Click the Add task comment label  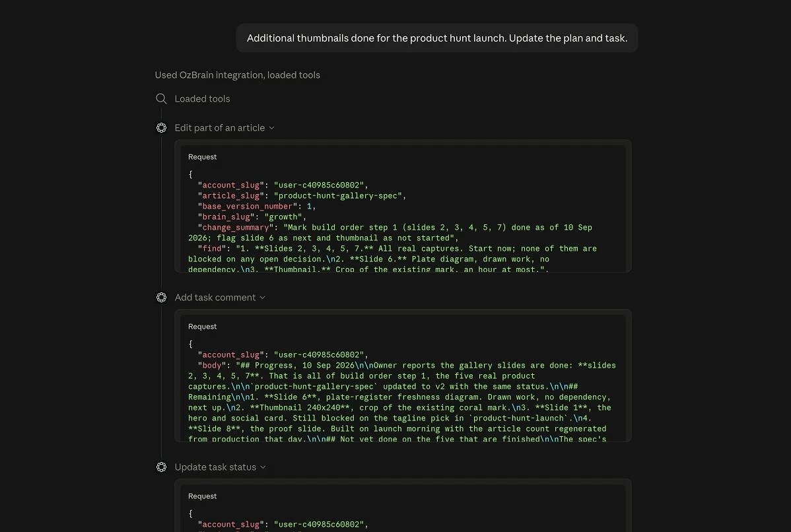[215, 298]
